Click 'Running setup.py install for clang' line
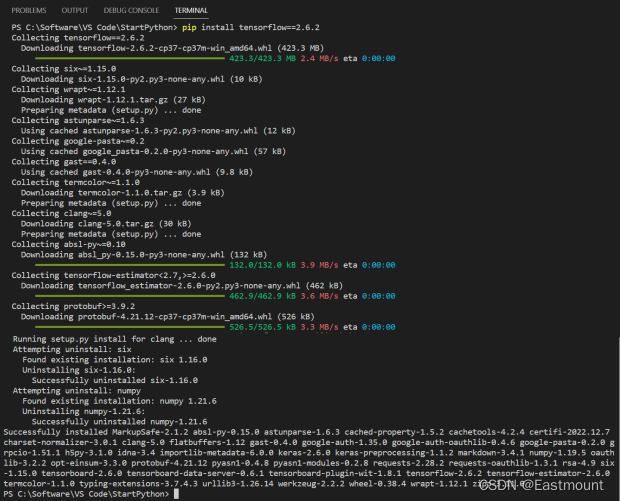Viewport: 620px width, 501px height. 115,339
